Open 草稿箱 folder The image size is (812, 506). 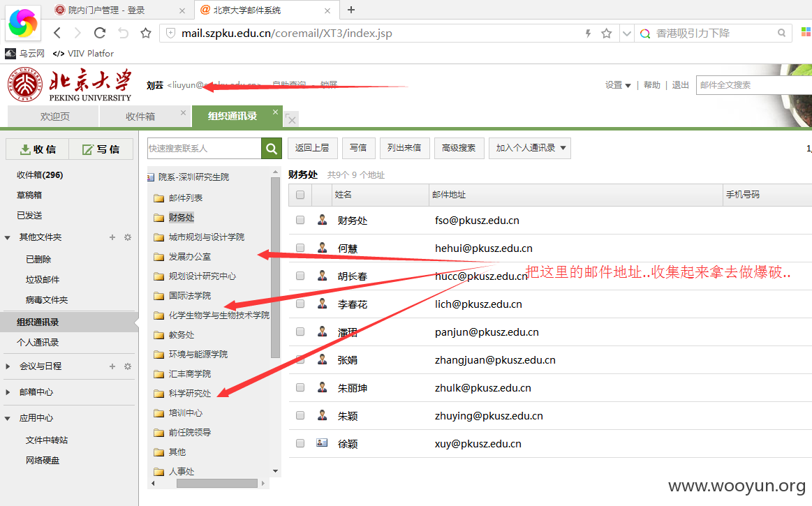click(x=29, y=195)
